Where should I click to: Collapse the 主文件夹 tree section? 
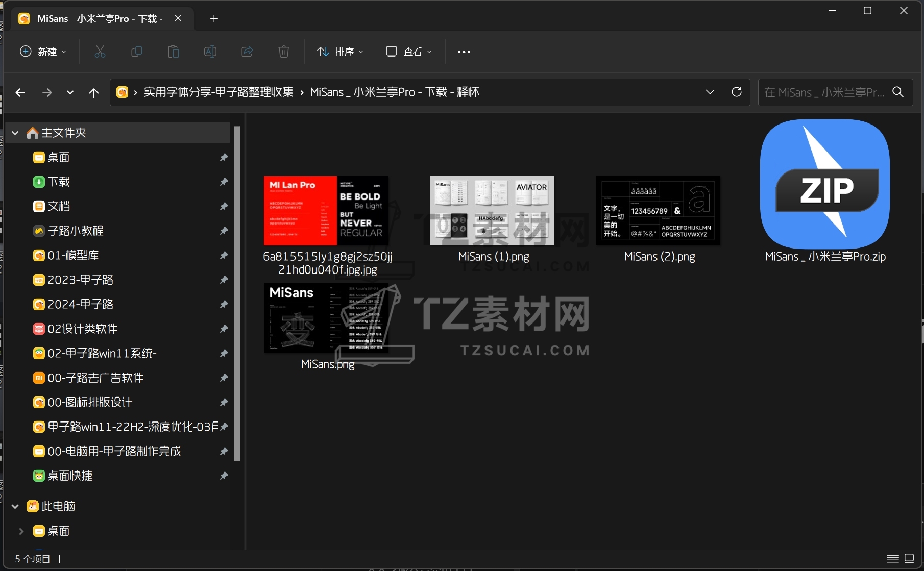15,133
